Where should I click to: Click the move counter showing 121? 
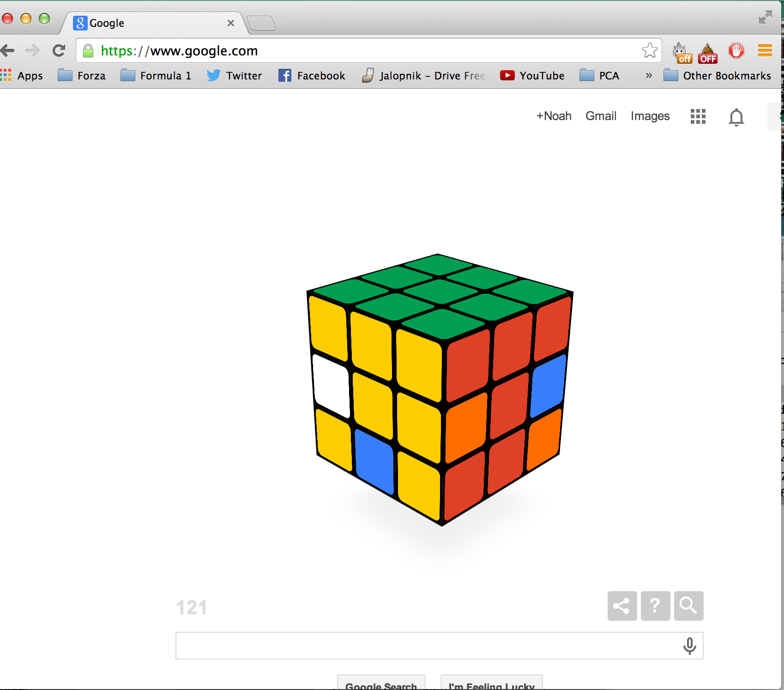coord(192,607)
